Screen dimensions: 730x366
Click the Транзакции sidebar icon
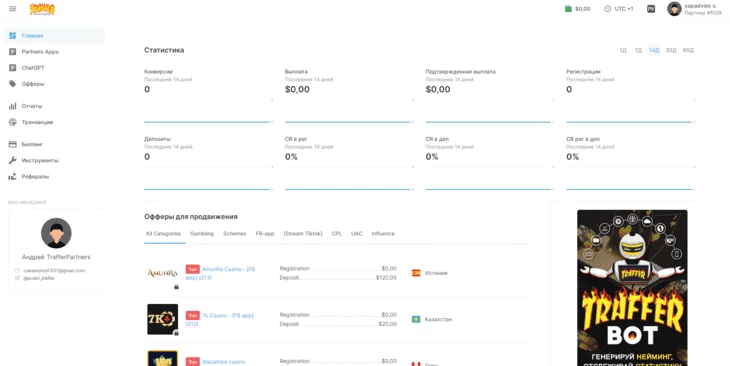click(13, 122)
